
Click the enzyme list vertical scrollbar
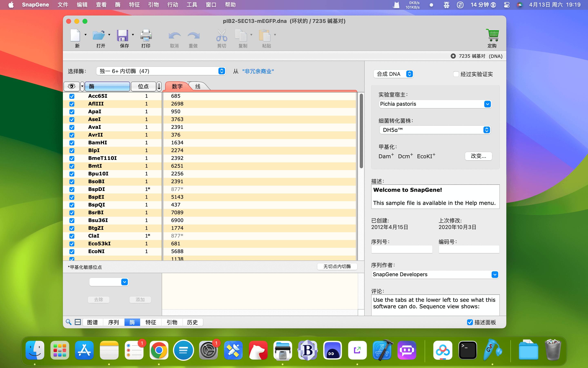click(361, 131)
